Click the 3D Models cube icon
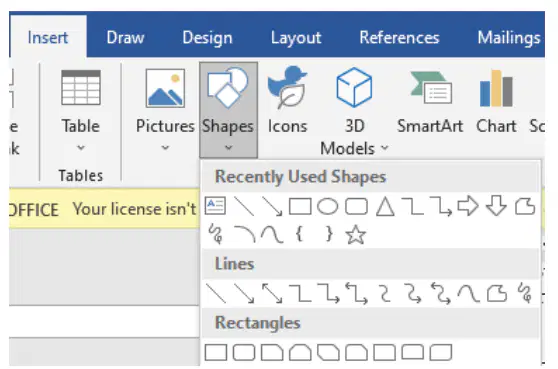The height and width of the screenshot is (369, 558). [354, 87]
